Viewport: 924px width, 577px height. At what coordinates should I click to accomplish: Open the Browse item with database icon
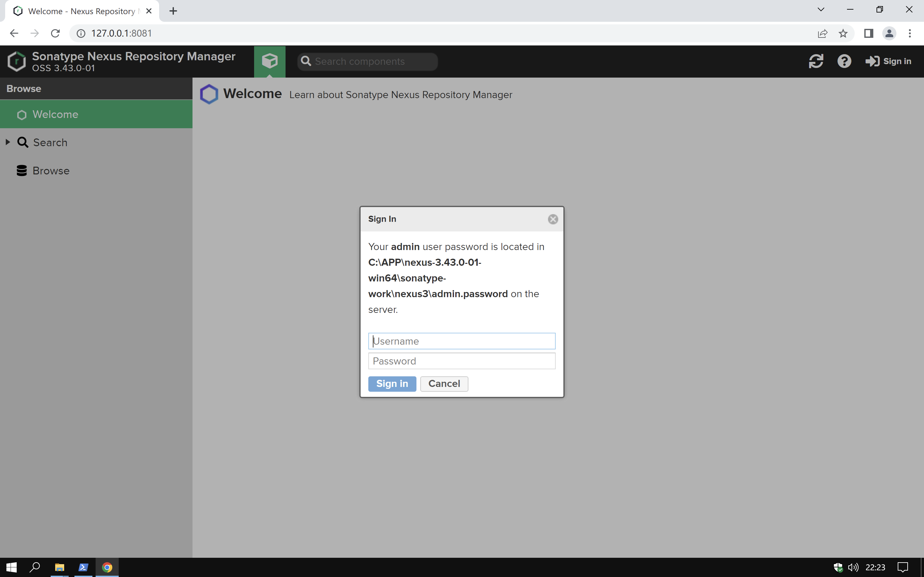point(51,171)
